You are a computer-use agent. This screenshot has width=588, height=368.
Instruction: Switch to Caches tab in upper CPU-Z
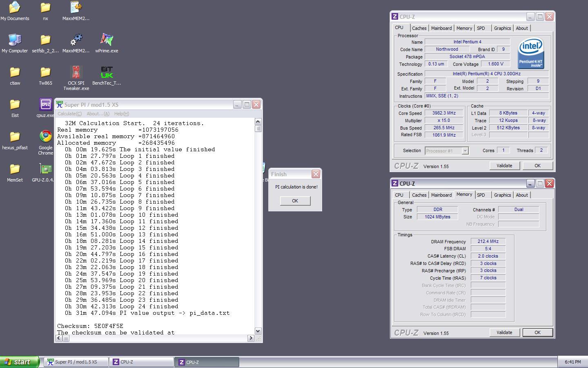click(419, 28)
